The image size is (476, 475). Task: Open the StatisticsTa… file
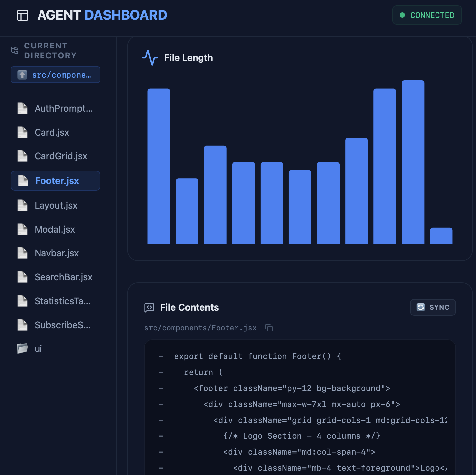(55, 301)
